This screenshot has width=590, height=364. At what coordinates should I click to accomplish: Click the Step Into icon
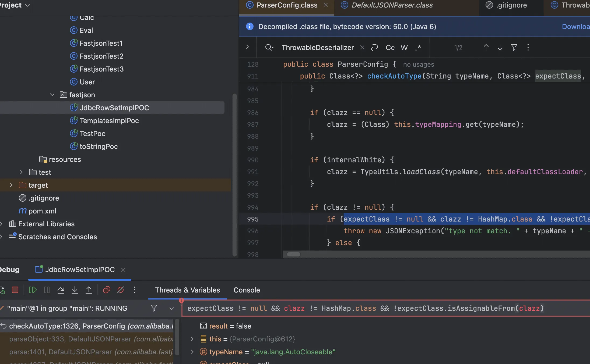tap(75, 290)
